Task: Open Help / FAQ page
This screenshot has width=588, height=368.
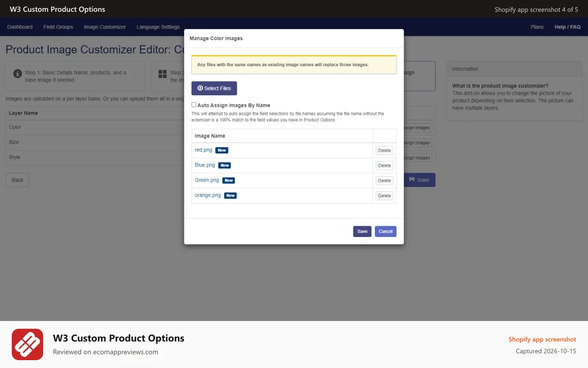Action: pyautogui.click(x=567, y=27)
